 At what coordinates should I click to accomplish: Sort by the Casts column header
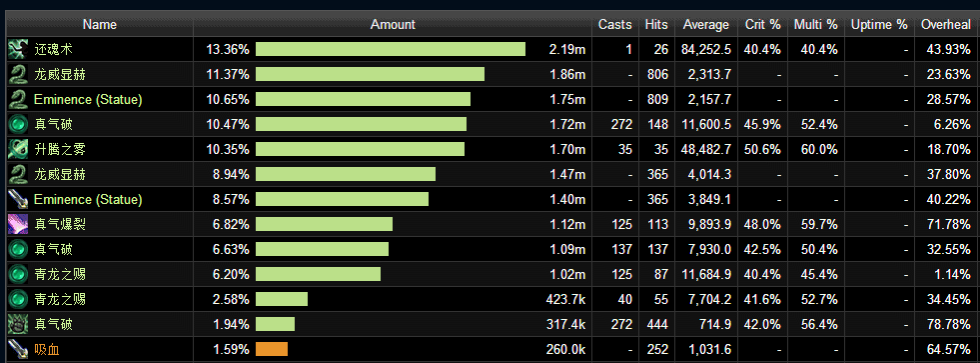click(x=615, y=25)
